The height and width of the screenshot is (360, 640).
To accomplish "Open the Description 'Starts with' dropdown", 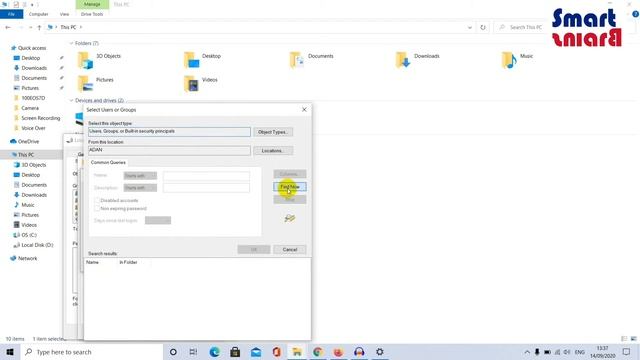I will pos(140,188).
